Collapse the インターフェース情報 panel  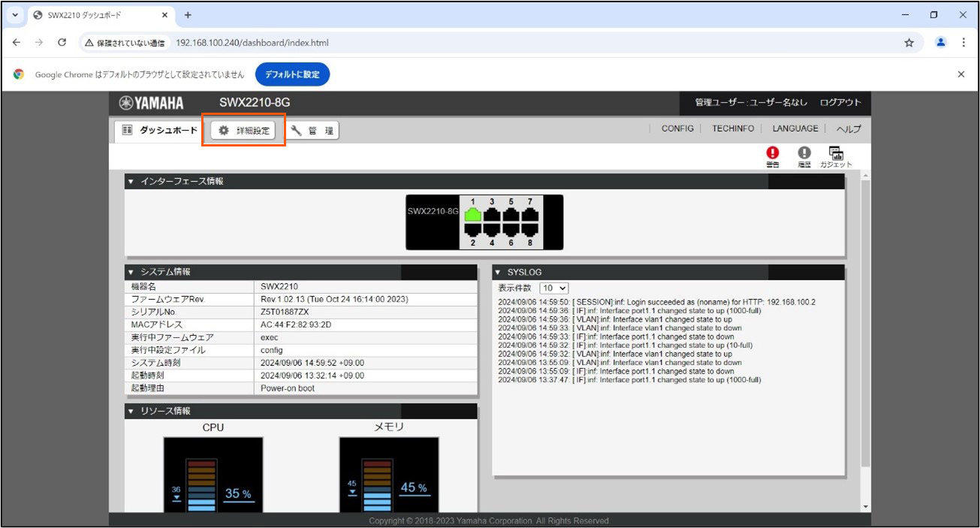[x=131, y=181]
